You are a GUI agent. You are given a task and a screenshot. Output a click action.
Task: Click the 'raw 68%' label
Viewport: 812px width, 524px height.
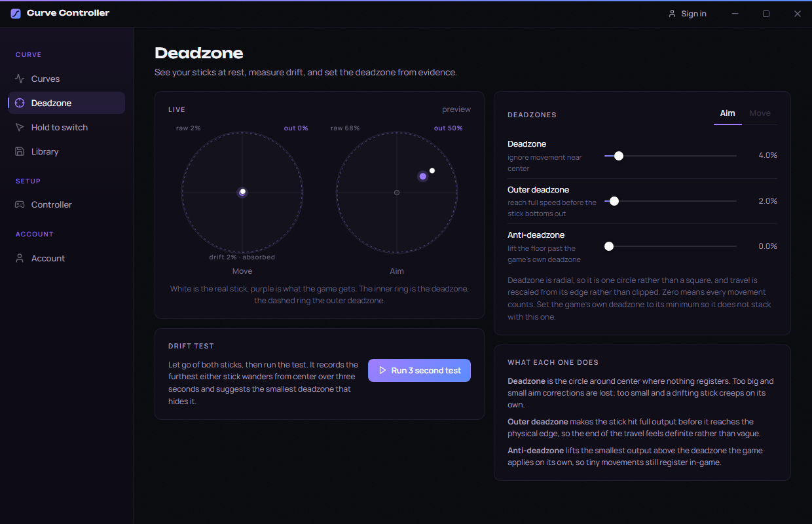345,128
